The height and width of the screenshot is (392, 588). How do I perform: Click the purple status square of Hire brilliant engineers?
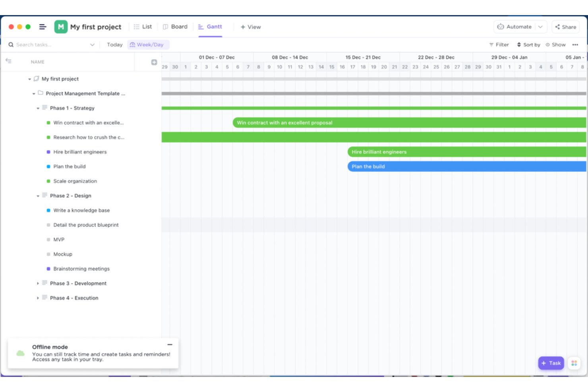tap(48, 152)
